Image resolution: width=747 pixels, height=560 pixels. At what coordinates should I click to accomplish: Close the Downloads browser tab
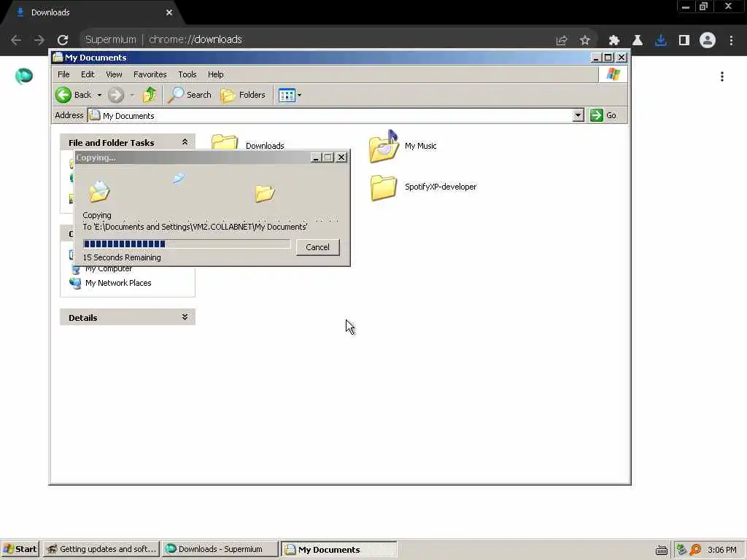(169, 12)
